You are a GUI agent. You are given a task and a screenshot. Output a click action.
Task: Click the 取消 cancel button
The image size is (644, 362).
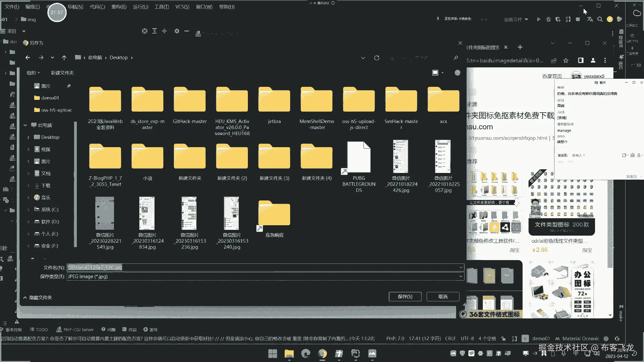coord(443,297)
